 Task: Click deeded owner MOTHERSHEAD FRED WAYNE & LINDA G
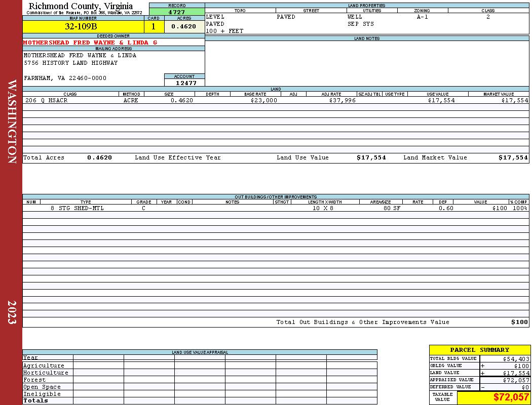coord(90,43)
